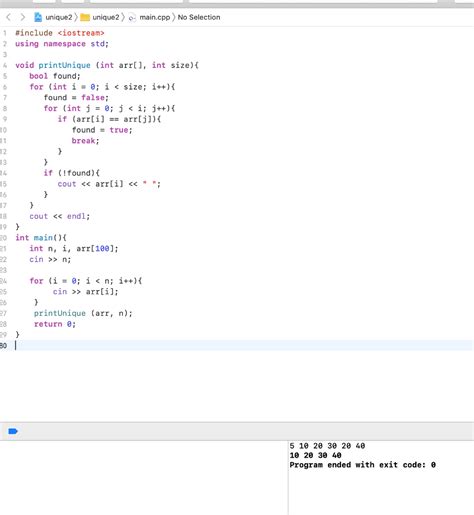Click console output line '10 20 30 40'
474x515 pixels.
click(x=315, y=455)
